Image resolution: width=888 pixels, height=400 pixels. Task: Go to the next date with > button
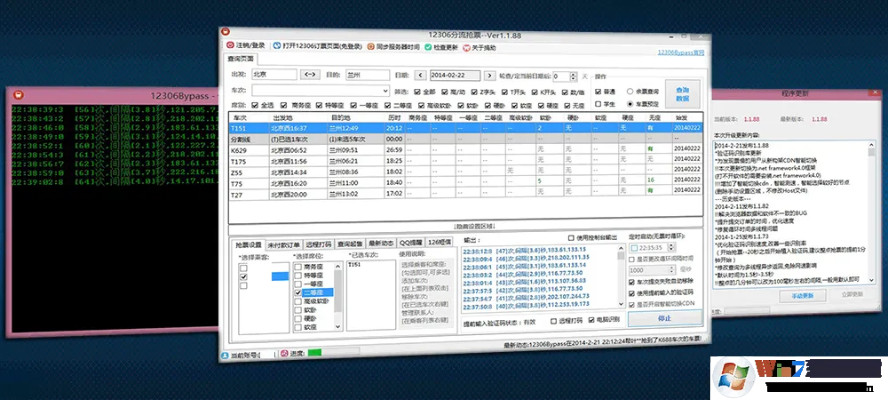[489, 75]
